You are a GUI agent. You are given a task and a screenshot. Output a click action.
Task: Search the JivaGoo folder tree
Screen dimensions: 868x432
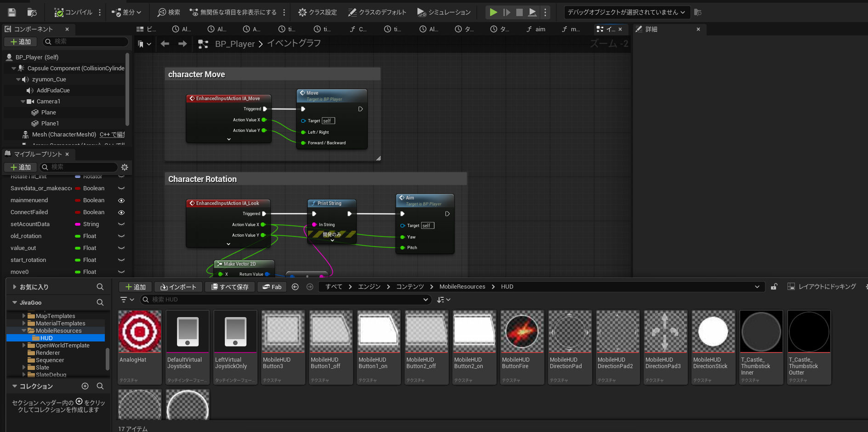[100, 302]
